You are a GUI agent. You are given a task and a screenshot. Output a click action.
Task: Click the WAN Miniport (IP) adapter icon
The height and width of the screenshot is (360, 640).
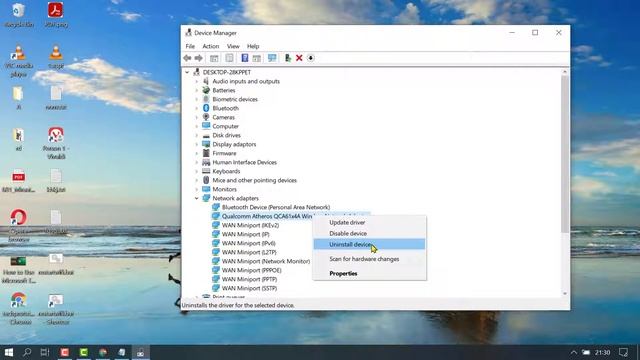[216, 234]
